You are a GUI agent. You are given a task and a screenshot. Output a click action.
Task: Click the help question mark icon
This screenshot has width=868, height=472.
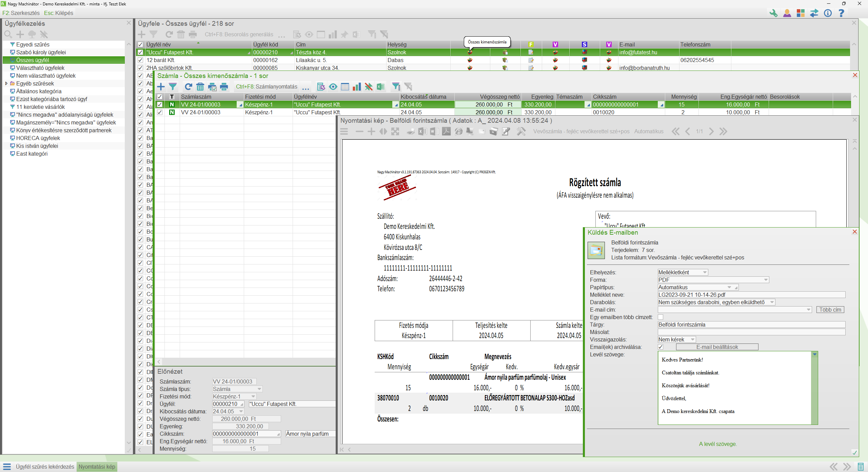841,13
